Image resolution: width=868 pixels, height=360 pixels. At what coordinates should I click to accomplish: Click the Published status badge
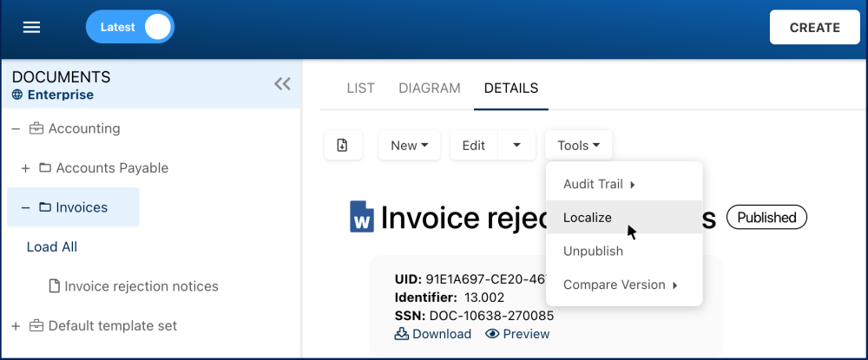pyautogui.click(x=766, y=218)
